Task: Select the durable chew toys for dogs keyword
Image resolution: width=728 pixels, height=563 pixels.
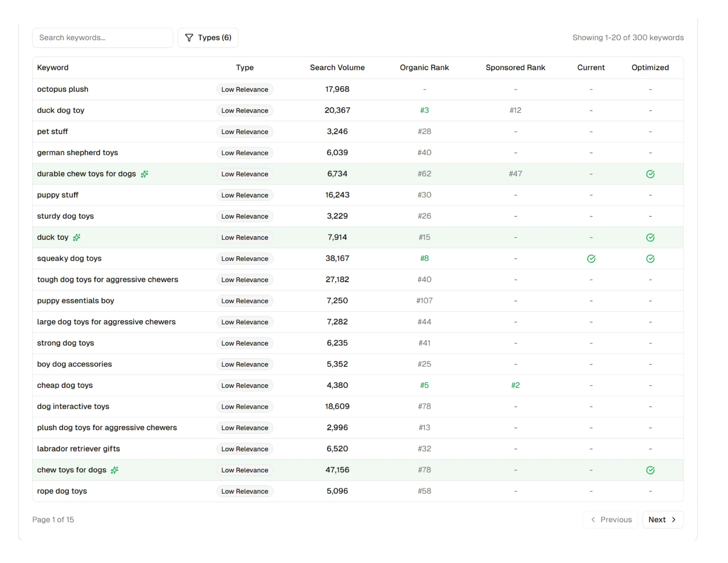Action: click(86, 174)
